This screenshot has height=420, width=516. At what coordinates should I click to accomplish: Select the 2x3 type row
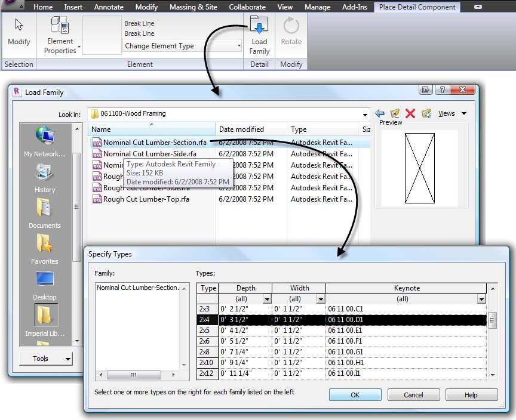[x=341, y=309]
